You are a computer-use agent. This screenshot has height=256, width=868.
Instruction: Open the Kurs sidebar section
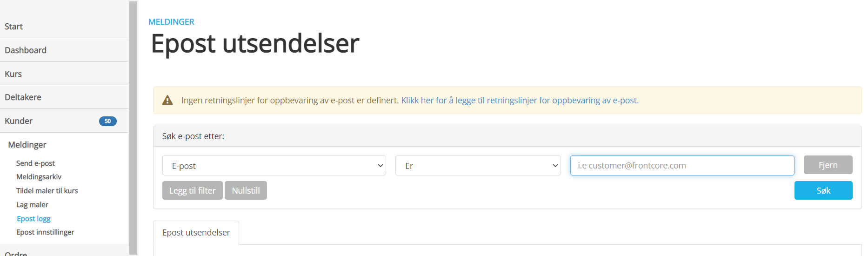point(13,74)
